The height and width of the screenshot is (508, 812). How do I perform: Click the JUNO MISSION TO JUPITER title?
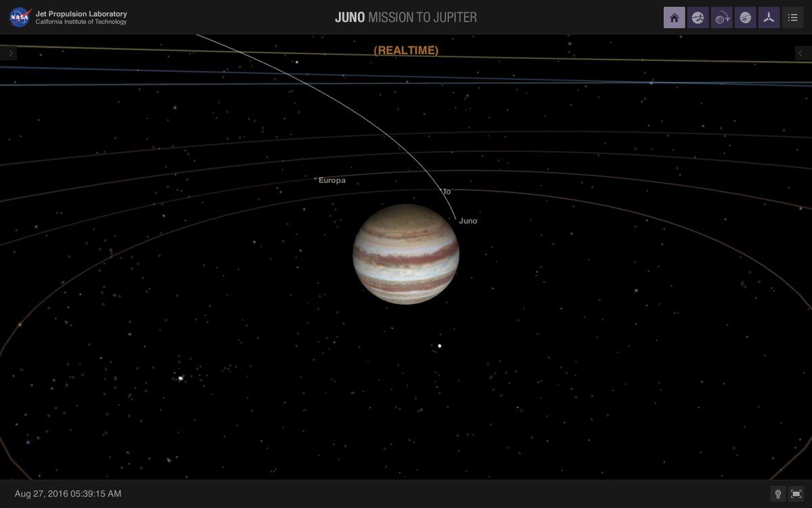[x=406, y=17]
